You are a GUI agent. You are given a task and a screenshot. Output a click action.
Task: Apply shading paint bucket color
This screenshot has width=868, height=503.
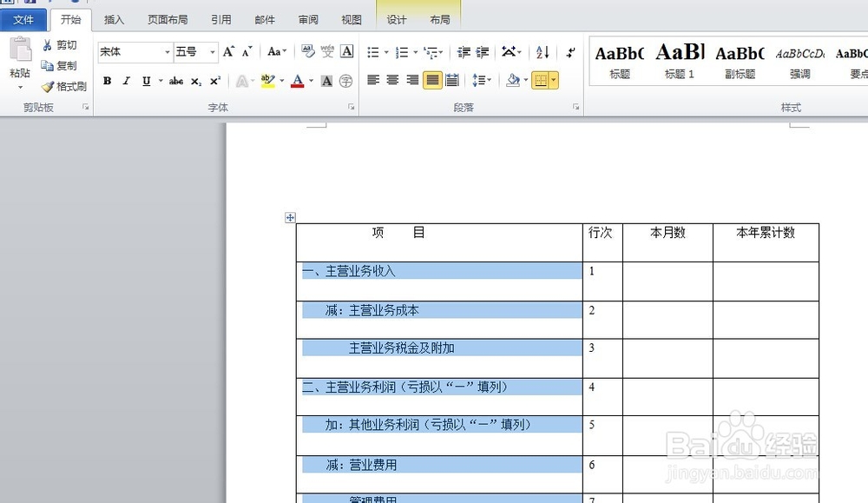pyautogui.click(x=513, y=80)
